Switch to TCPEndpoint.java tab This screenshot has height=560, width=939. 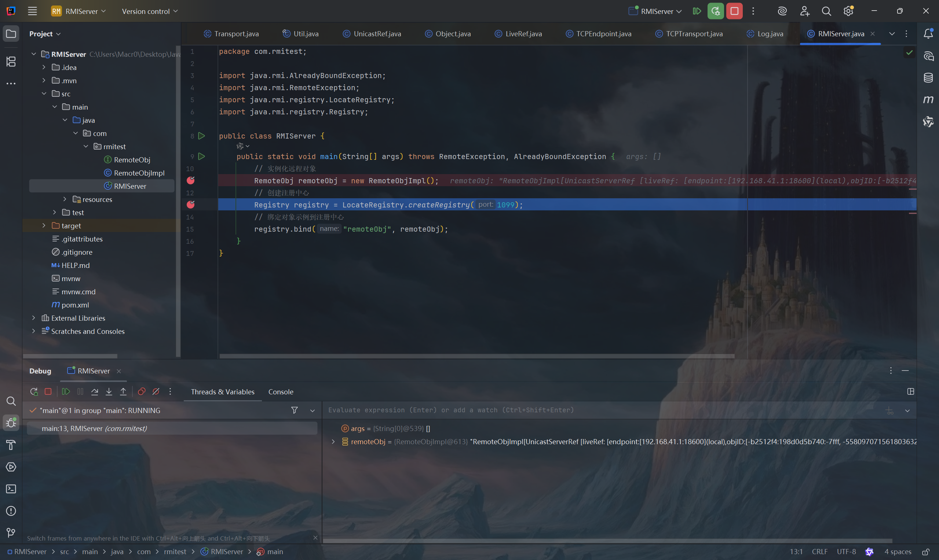click(599, 34)
